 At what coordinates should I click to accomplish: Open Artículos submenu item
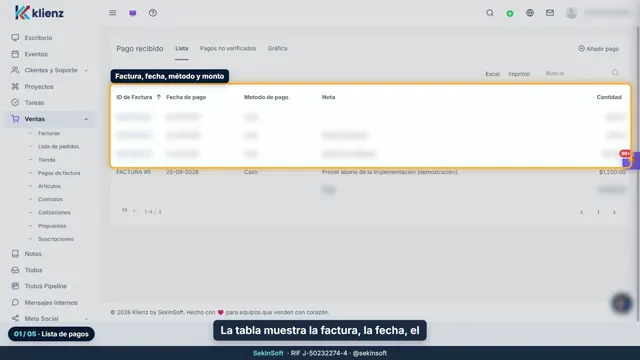(49, 186)
